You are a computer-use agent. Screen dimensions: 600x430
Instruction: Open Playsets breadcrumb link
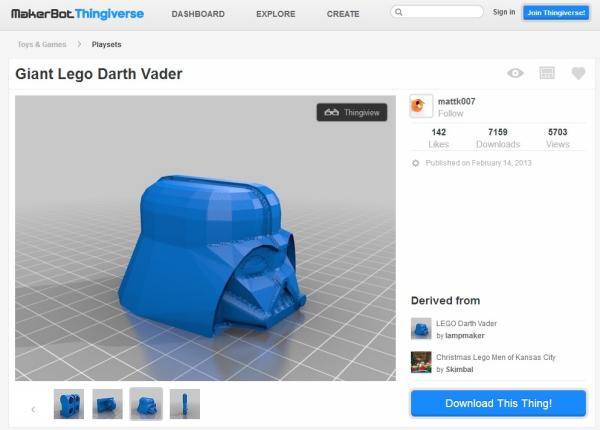(x=106, y=44)
